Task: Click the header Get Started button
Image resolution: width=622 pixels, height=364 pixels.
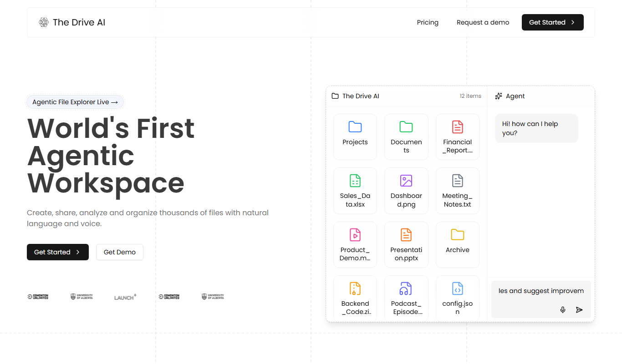Action: (x=552, y=22)
